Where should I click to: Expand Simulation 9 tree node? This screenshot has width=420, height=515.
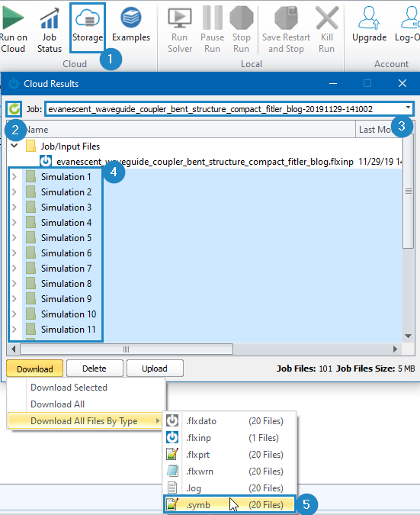pos(14,298)
